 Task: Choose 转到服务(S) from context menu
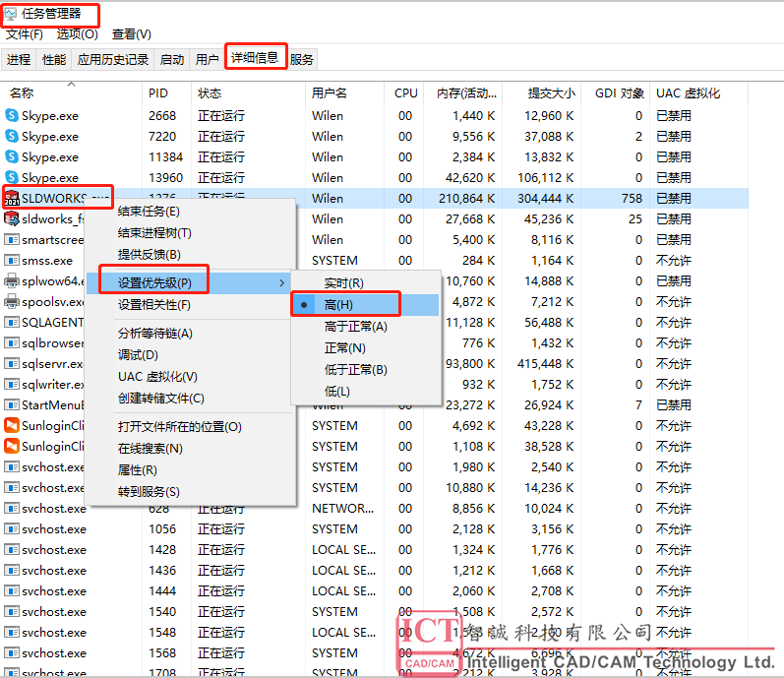click(191, 491)
